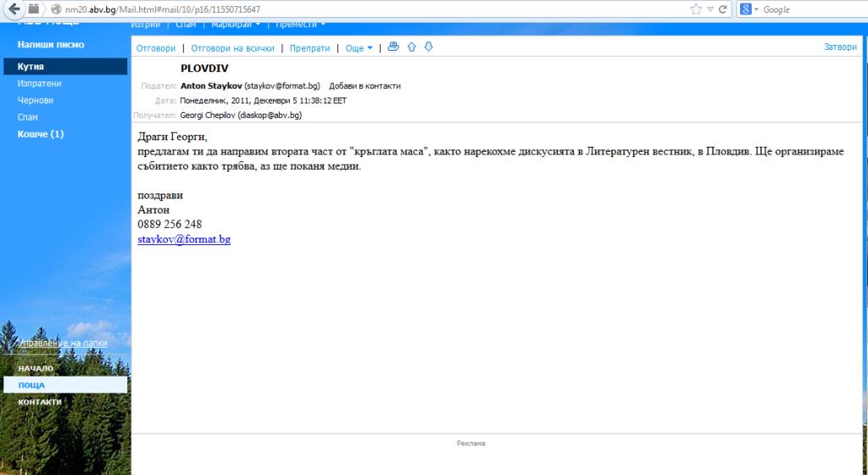Click the PLOVDIV subject heading
The width and height of the screenshot is (868, 475).
pos(204,69)
